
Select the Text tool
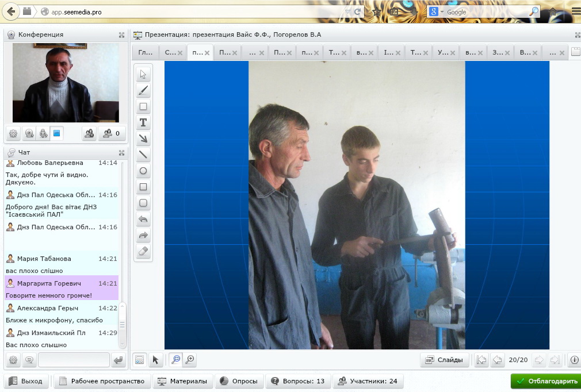pos(143,122)
